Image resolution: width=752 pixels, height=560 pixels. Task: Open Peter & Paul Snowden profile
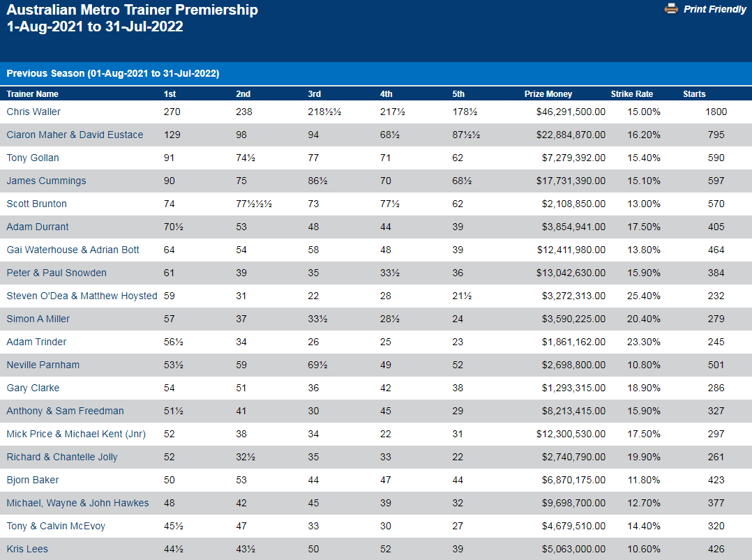[57, 273]
